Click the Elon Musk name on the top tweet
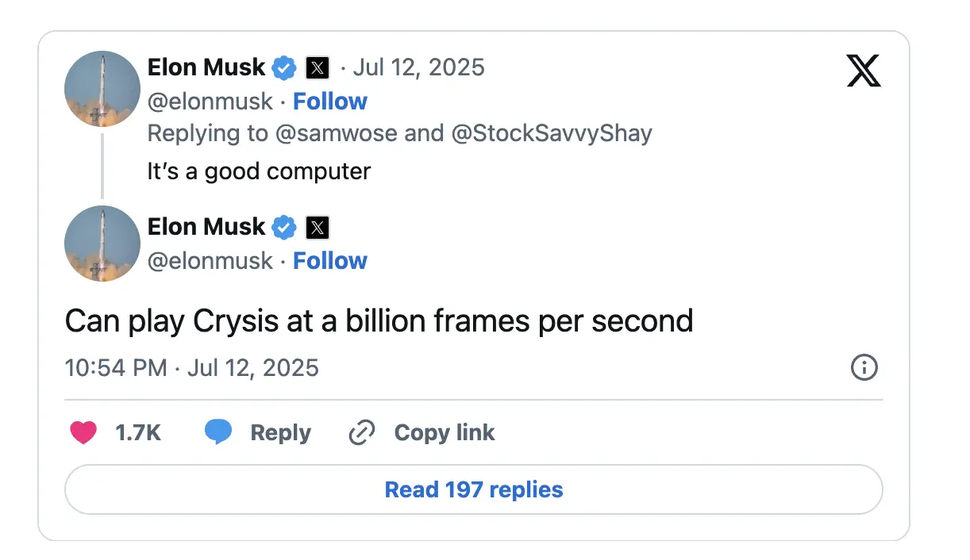 click(x=206, y=67)
